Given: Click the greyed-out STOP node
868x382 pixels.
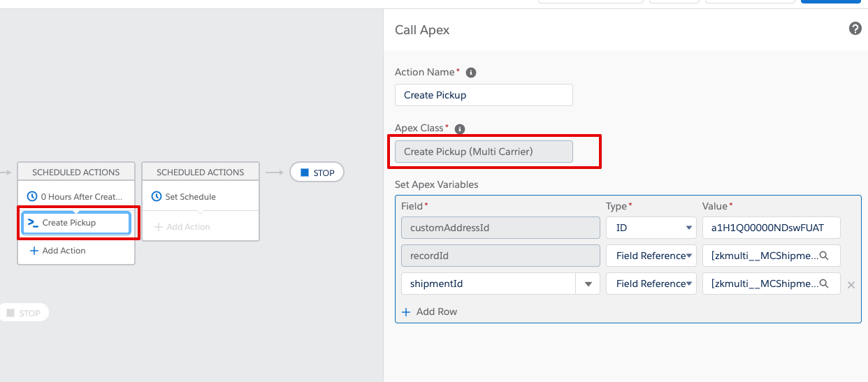Looking at the screenshot, I should pos(23,313).
